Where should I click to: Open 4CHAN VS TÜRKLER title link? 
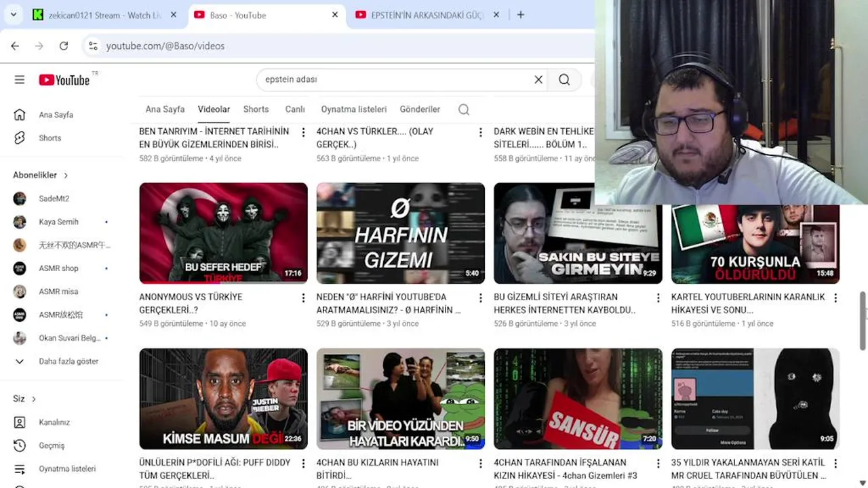(374, 138)
